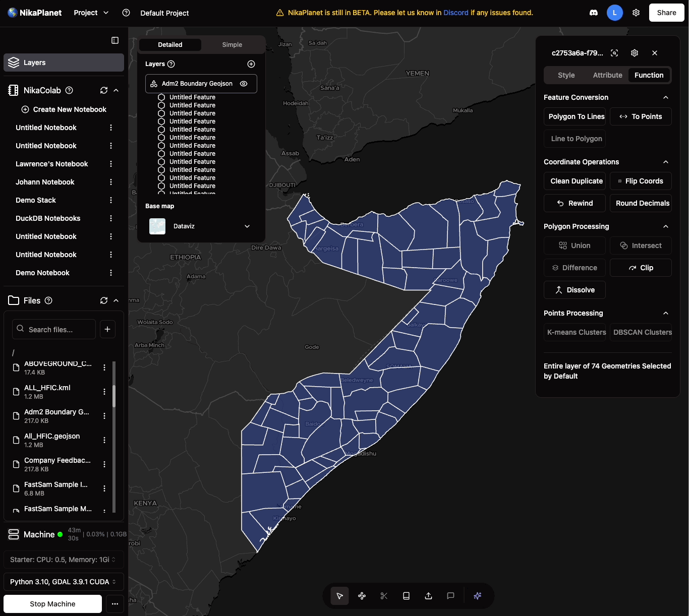The height and width of the screenshot is (616, 689).
Task: Switch layer panel to Detailed view
Action: point(170,45)
